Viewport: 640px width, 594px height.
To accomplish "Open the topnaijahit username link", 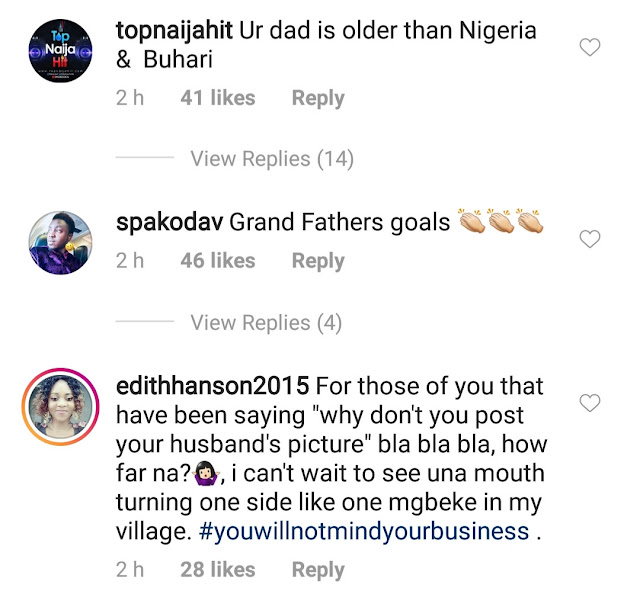I will pyautogui.click(x=176, y=30).
